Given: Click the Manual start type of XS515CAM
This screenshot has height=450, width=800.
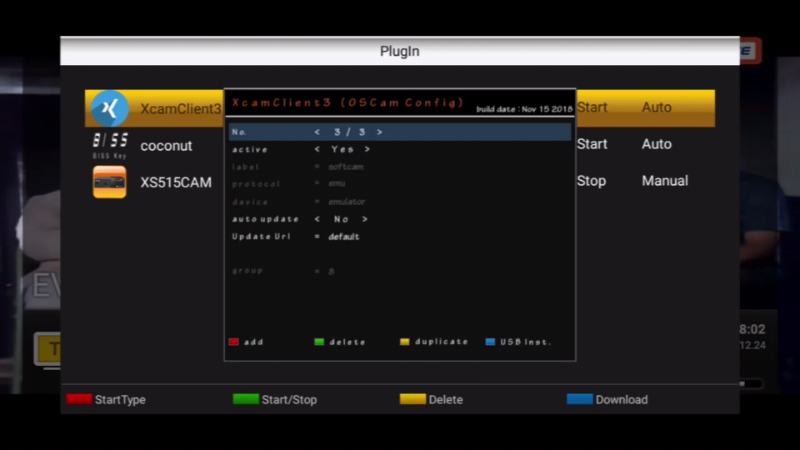Looking at the screenshot, I should (665, 181).
